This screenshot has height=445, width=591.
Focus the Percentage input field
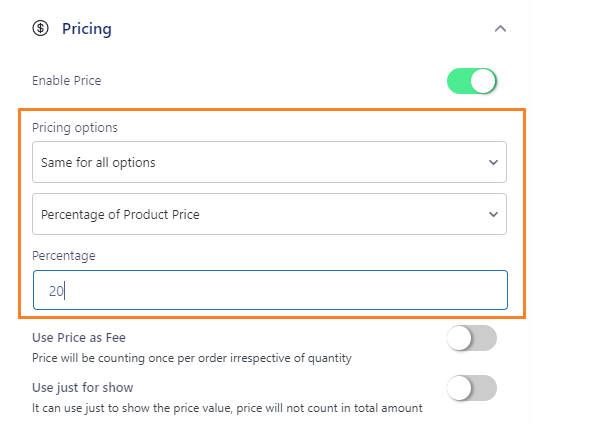(270, 290)
